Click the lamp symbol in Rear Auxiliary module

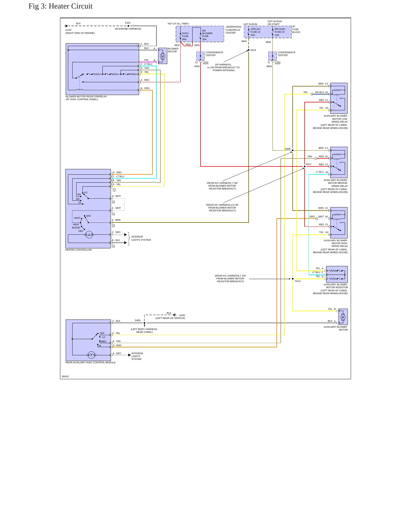(91, 355)
